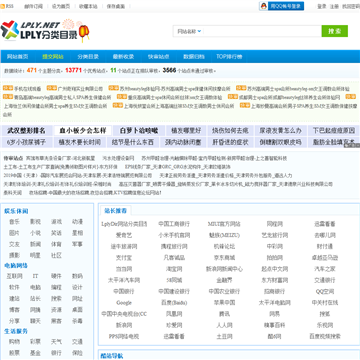Screen dimensions: 360x360
Task: Open the 人人网 site link
Action: [224, 325]
